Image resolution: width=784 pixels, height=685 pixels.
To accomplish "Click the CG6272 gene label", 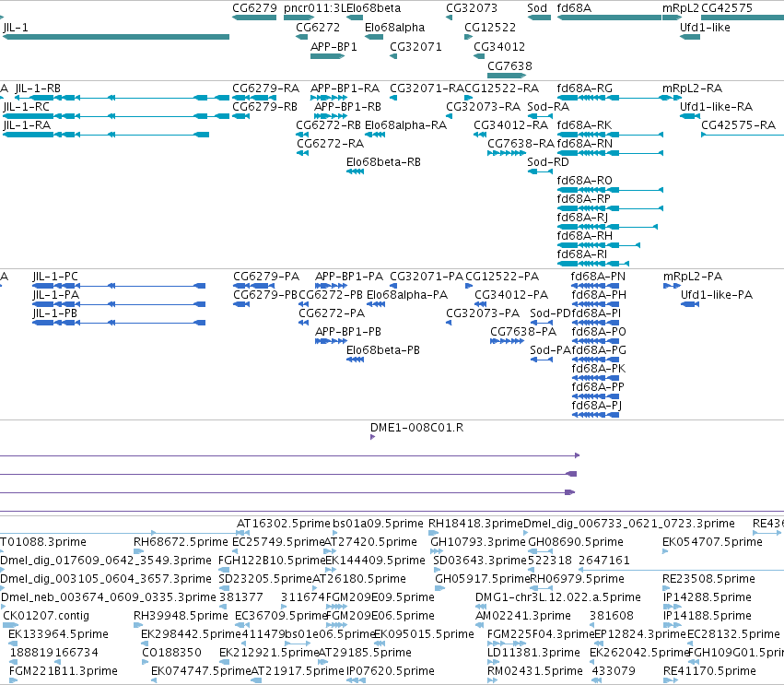I will tap(318, 28).
